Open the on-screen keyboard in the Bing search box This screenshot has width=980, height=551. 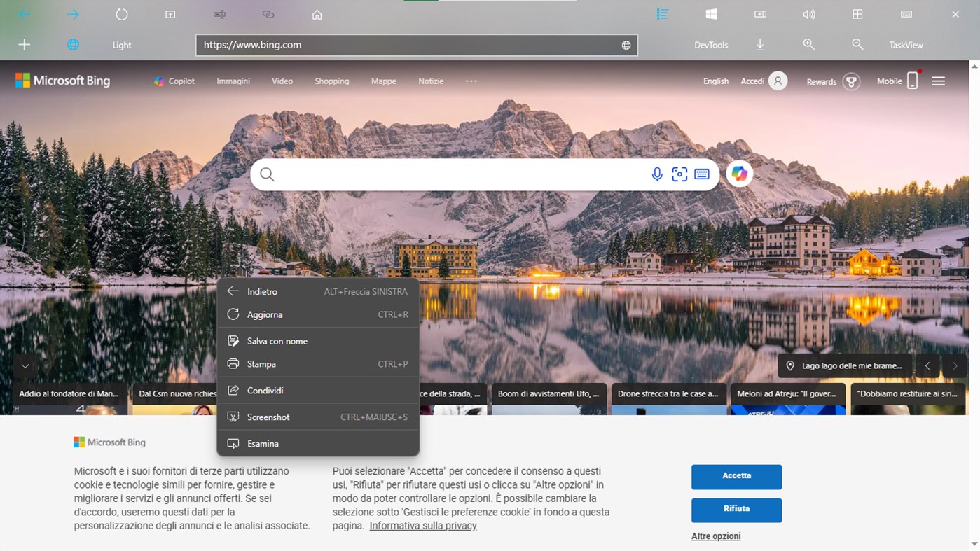click(x=702, y=174)
